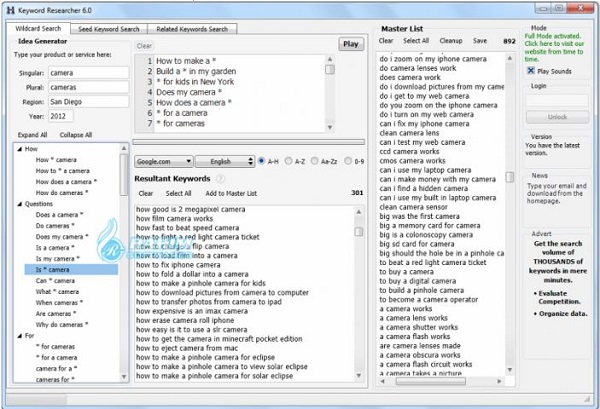The width and height of the screenshot is (600, 409).
Task: Click query line 'Build a * in my garden'
Action: click(196, 71)
